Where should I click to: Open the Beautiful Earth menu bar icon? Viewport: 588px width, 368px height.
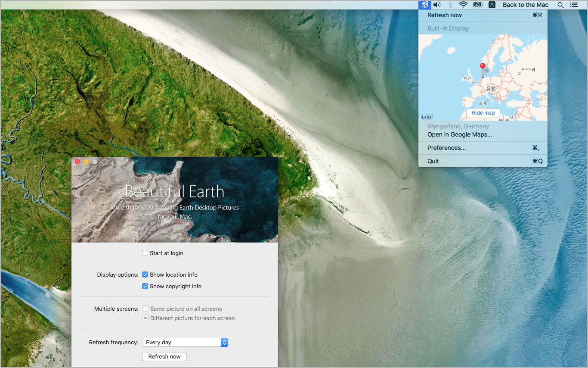click(425, 5)
